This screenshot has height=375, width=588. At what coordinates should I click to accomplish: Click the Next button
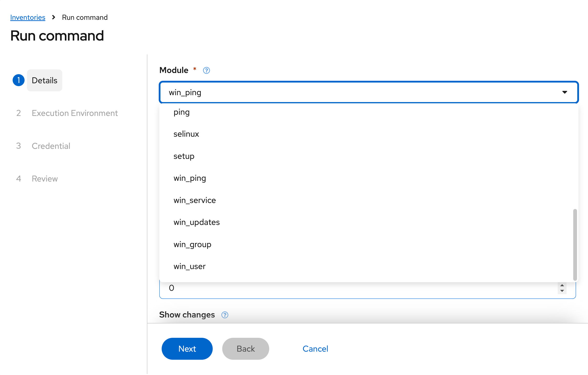tap(187, 349)
